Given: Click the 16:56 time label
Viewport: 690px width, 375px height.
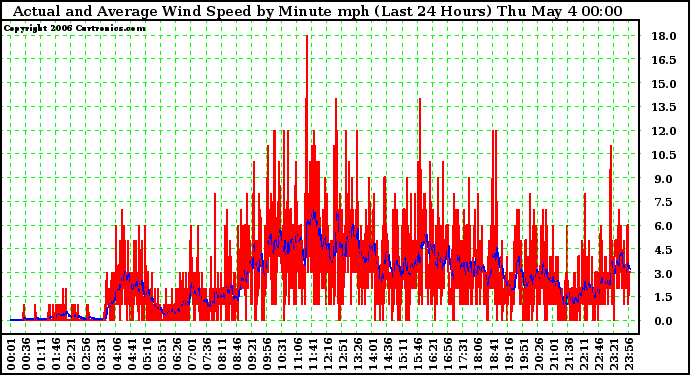Looking at the screenshot, I should click(x=448, y=355).
